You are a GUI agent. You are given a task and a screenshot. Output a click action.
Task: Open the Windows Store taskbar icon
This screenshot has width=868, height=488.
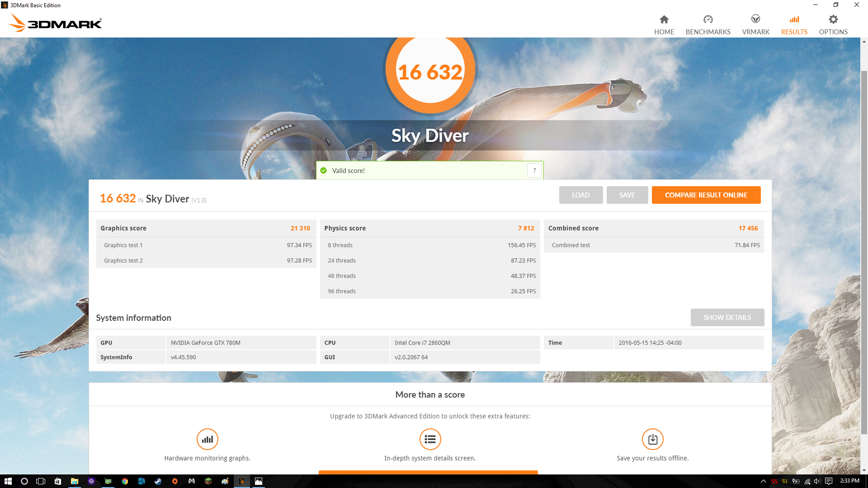(x=58, y=481)
